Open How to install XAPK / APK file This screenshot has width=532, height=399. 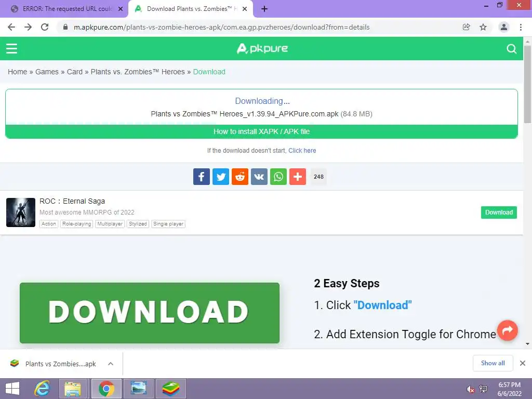[262, 131]
